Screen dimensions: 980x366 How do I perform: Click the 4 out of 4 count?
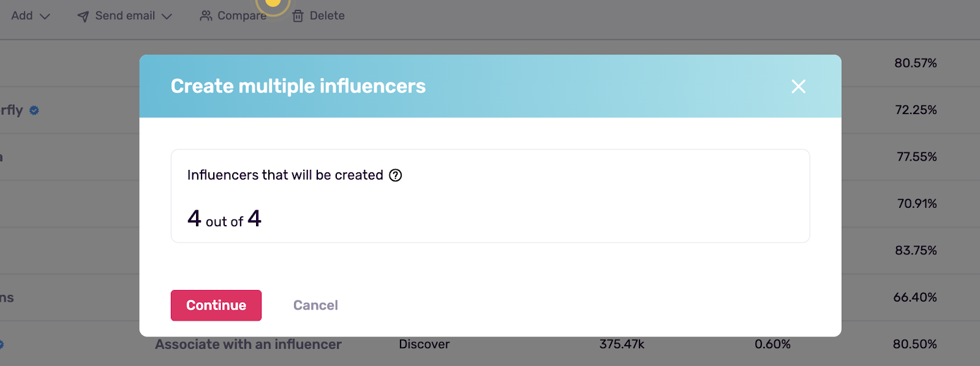[224, 219]
